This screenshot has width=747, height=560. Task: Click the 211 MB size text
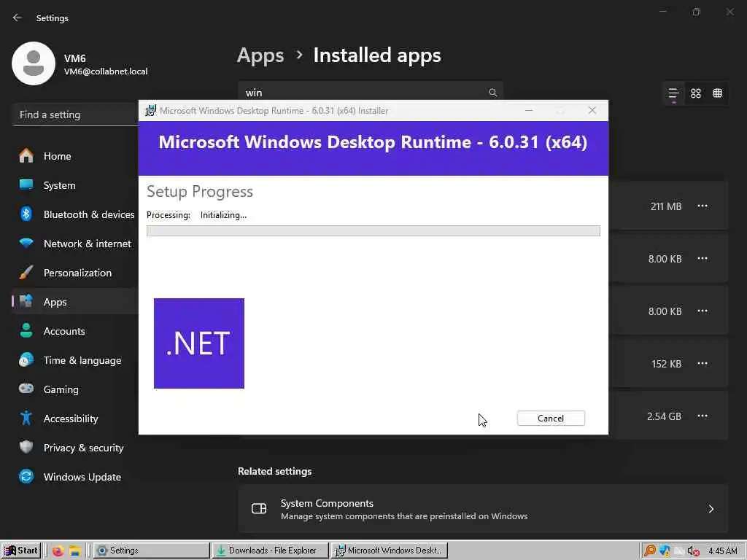point(665,206)
